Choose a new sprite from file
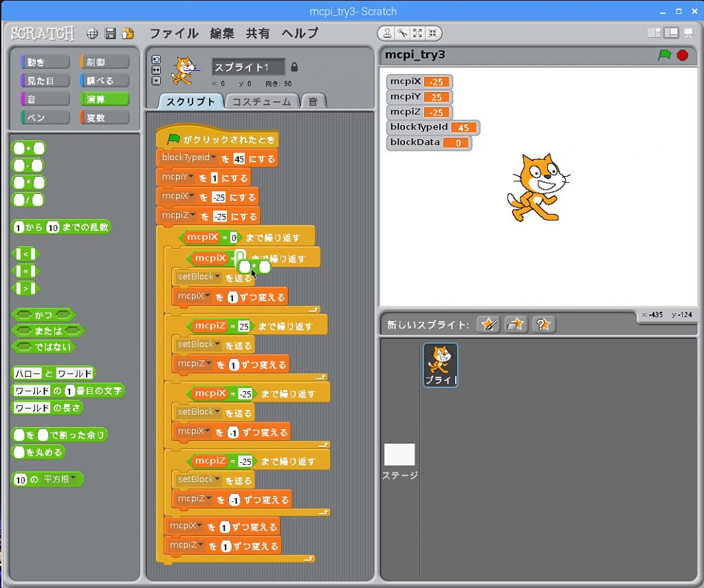Viewport: 704px width, 588px height. coord(516,325)
